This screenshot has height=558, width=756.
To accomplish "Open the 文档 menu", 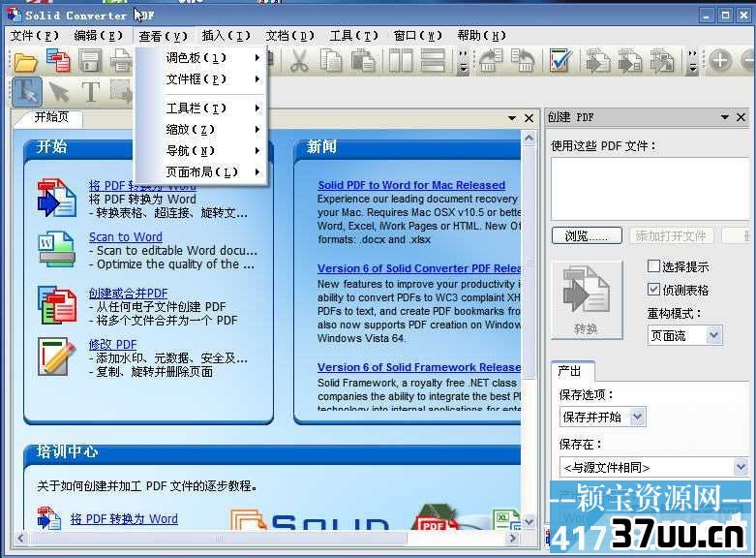I will pos(289,36).
